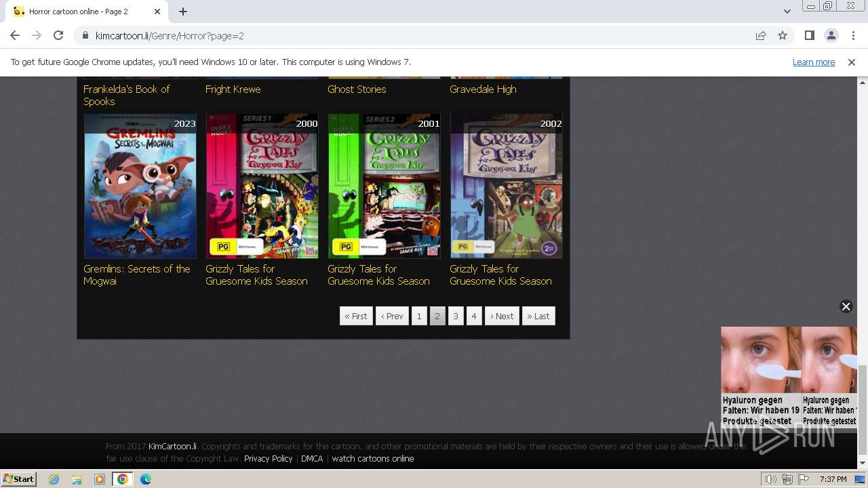Image resolution: width=868 pixels, height=488 pixels.
Task: Go to the Next page
Action: click(502, 316)
